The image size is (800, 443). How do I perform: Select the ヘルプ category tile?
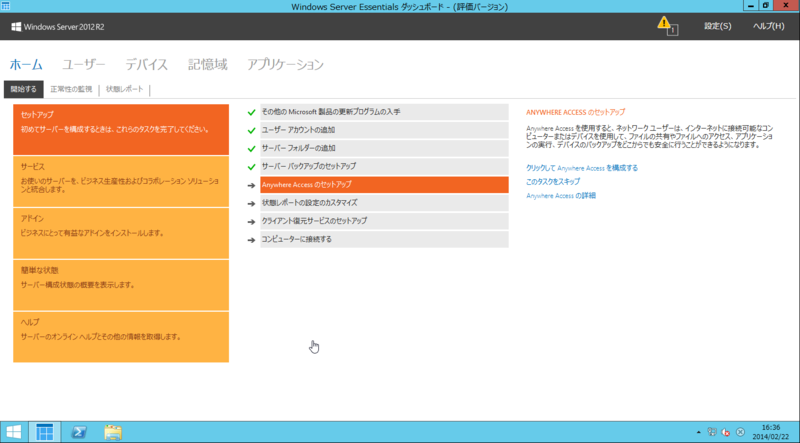point(121,337)
